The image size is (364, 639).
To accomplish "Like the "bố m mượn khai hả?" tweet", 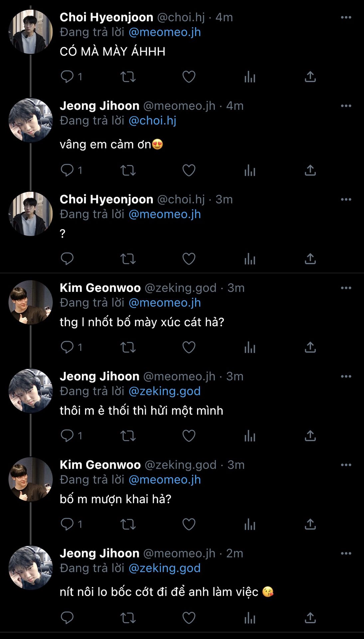I will click(189, 524).
